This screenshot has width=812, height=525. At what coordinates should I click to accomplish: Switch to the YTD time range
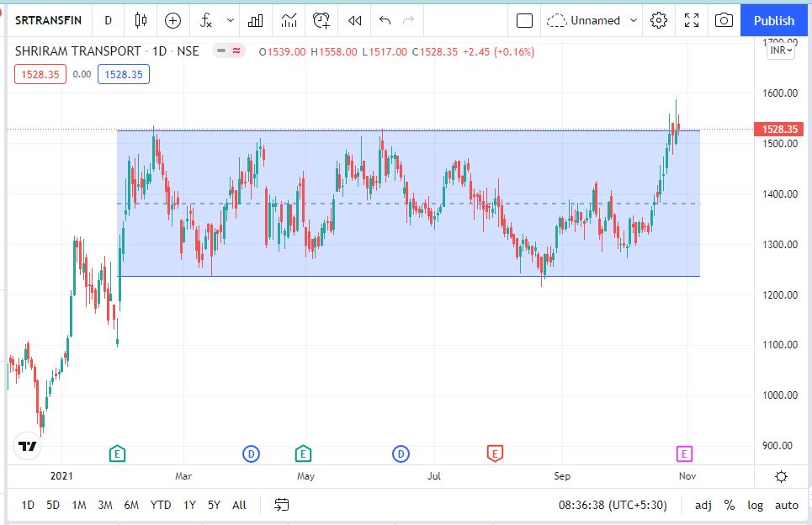click(x=160, y=505)
